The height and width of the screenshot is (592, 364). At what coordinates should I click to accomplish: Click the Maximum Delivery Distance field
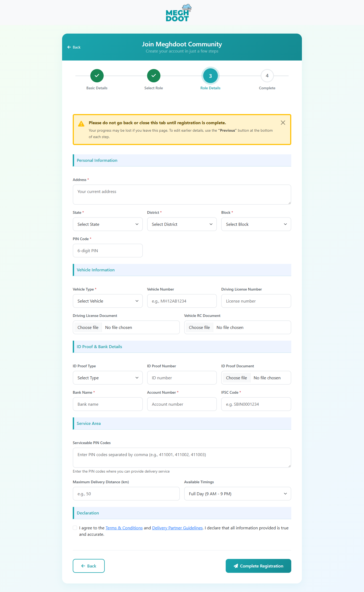126,494
